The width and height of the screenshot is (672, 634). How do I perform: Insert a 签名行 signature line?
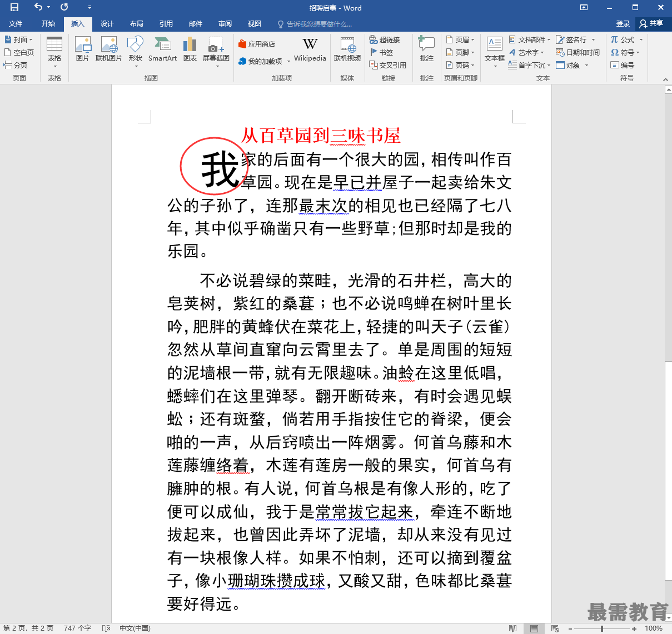coord(575,40)
